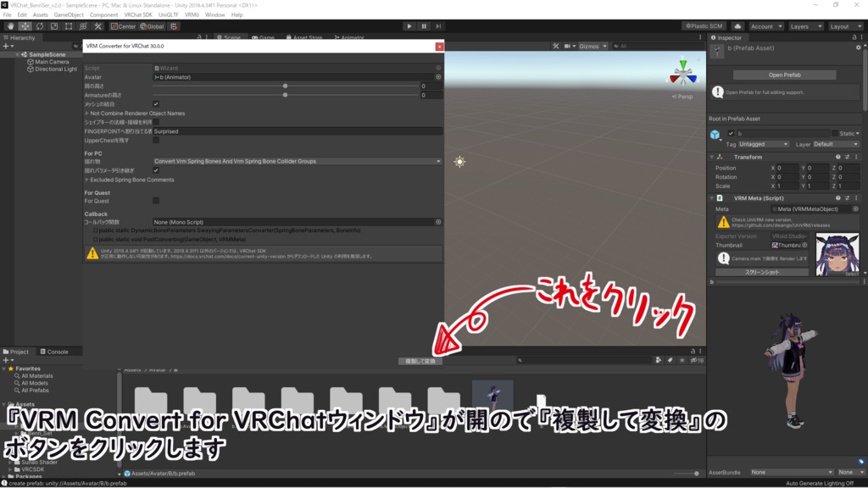Switch to the Game tab

[268, 36]
